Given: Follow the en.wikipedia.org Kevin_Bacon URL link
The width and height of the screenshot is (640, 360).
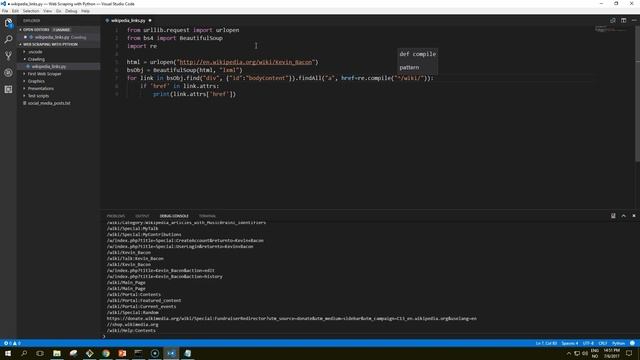Looking at the screenshot, I should point(246,62).
